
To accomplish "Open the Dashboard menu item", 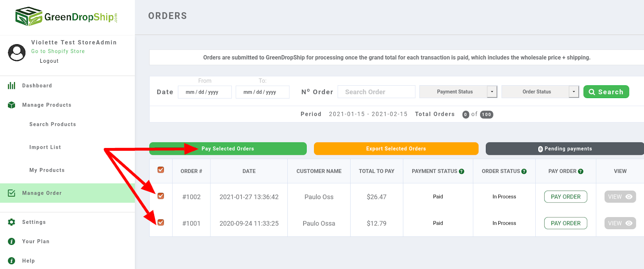I will [37, 86].
